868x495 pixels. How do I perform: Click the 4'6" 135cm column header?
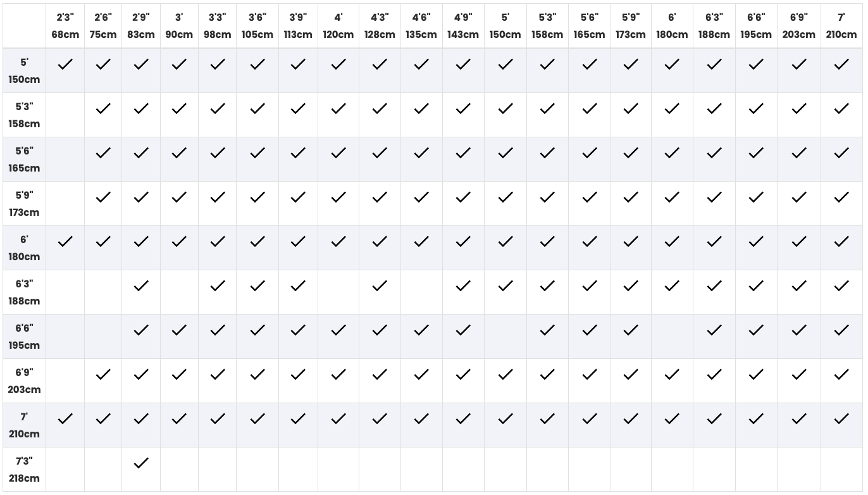[x=421, y=26]
